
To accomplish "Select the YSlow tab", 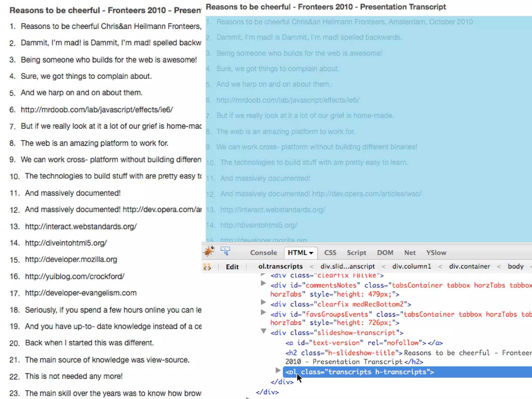I will [436, 253].
